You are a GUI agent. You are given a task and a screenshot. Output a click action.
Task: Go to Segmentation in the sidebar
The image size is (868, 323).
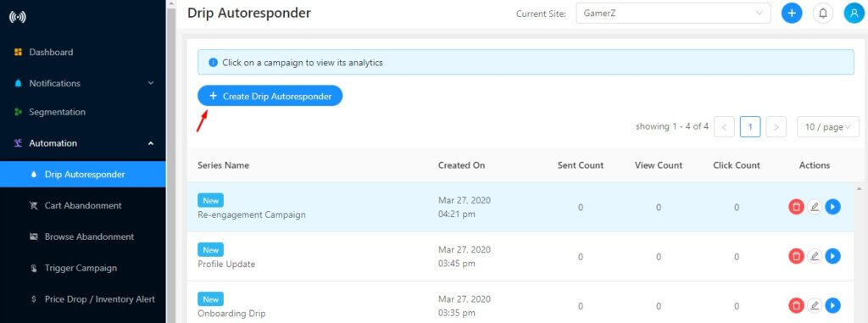click(83, 112)
